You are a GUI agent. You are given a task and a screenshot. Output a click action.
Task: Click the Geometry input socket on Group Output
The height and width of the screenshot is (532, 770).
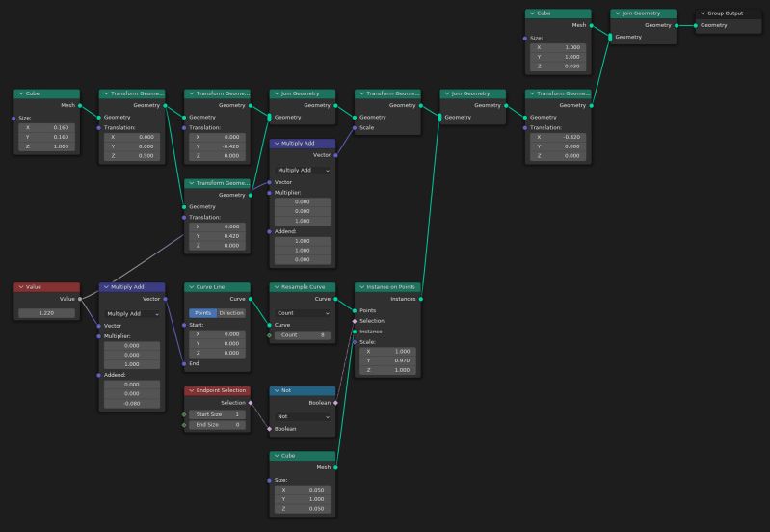coord(696,25)
